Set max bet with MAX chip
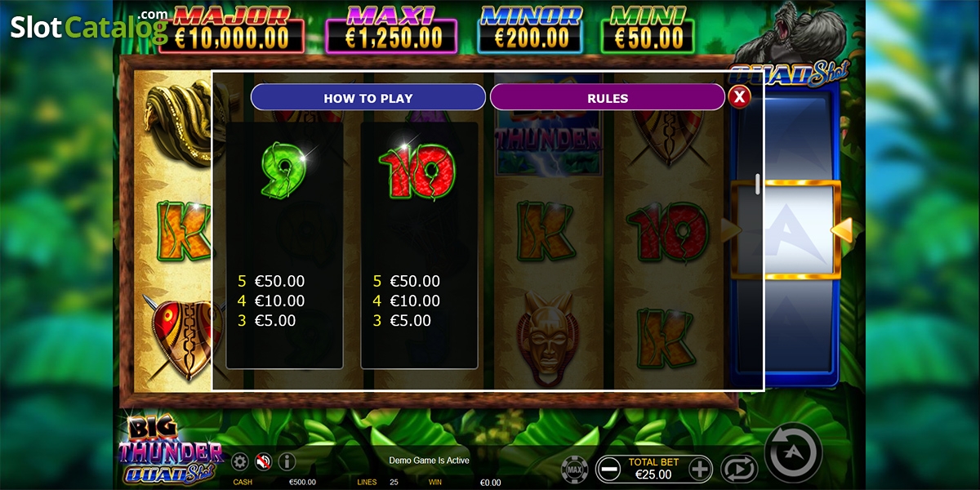This screenshot has width=980, height=490. pos(575,469)
